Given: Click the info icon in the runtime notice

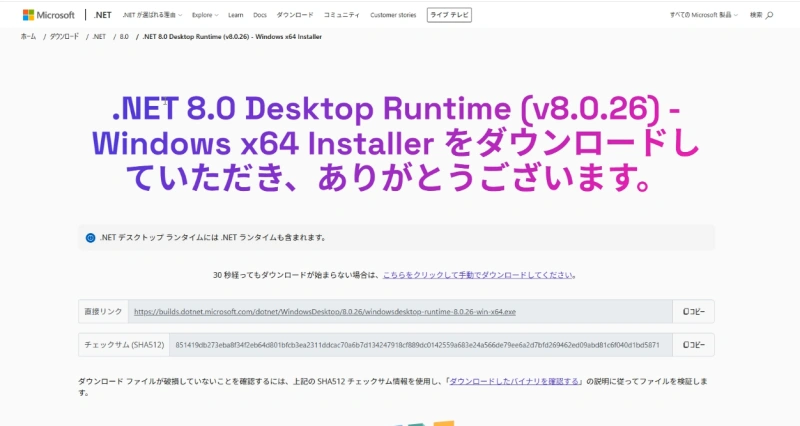Looking at the screenshot, I should [90, 238].
